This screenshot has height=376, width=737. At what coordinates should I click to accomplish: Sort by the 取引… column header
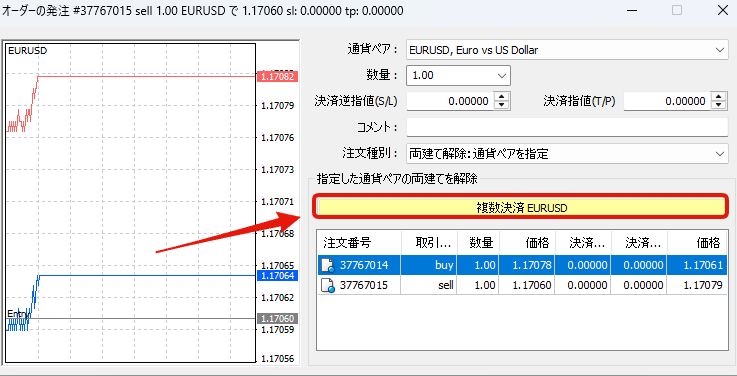coord(429,243)
